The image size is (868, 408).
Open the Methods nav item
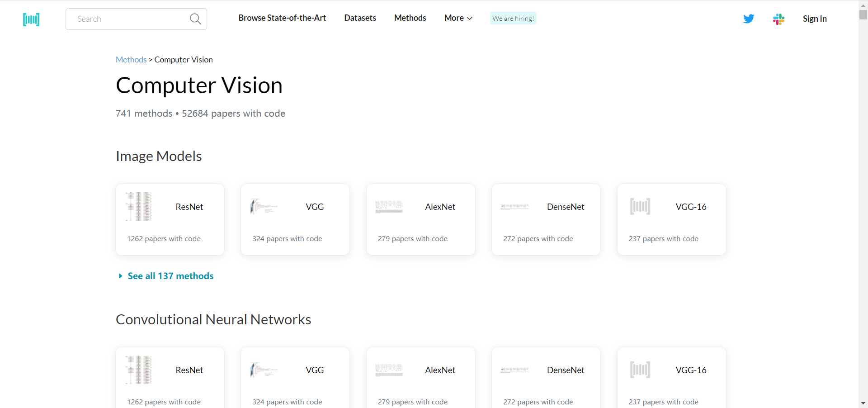(x=410, y=18)
